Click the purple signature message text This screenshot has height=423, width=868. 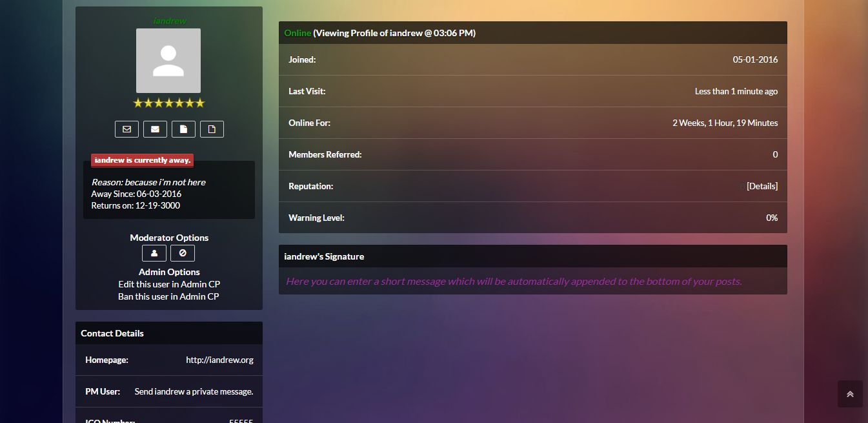[514, 282]
